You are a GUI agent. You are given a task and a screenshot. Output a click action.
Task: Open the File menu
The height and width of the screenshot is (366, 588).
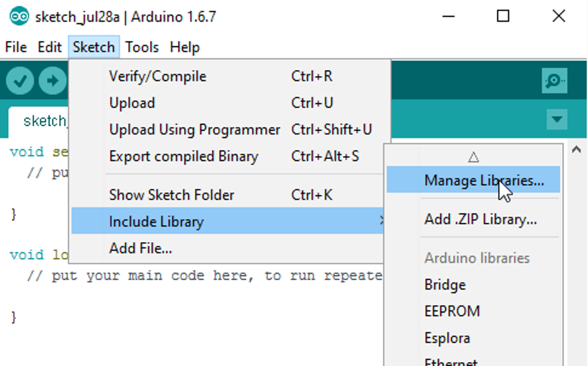[x=16, y=47]
